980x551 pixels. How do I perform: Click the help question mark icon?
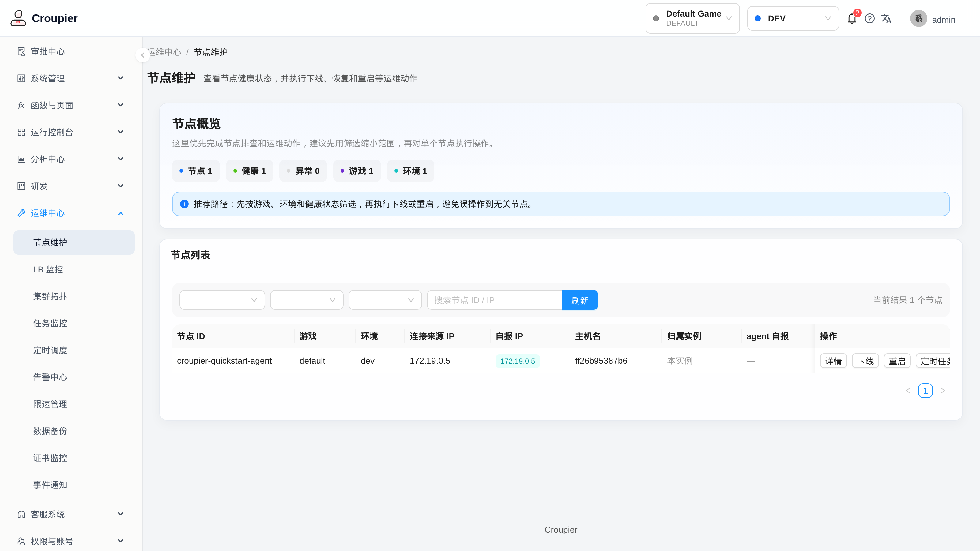click(x=870, y=19)
